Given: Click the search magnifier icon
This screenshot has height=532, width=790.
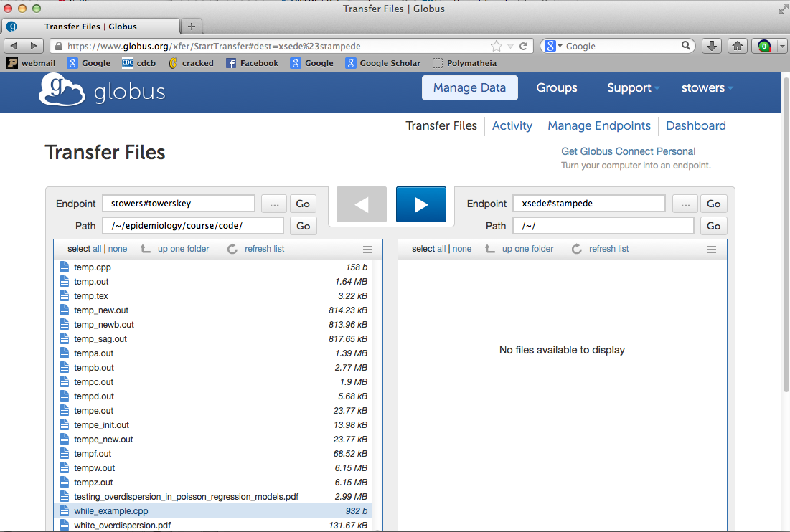Looking at the screenshot, I should click(686, 45).
